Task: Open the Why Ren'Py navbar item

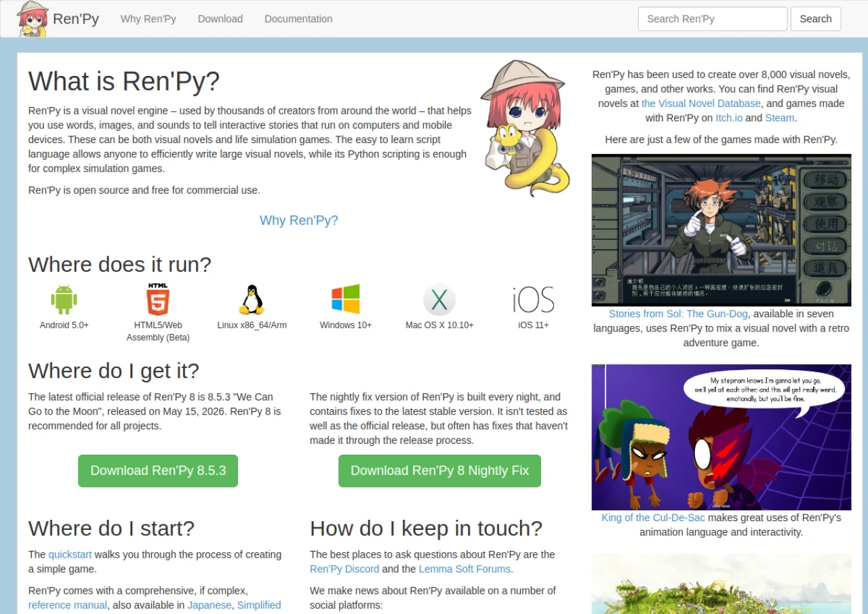Action: tap(149, 19)
